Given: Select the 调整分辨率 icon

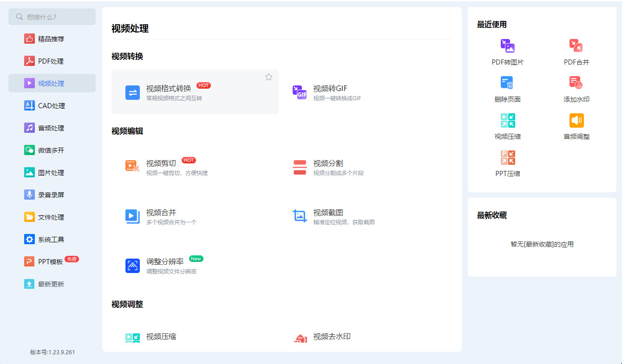Looking at the screenshot, I should tap(132, 266).
